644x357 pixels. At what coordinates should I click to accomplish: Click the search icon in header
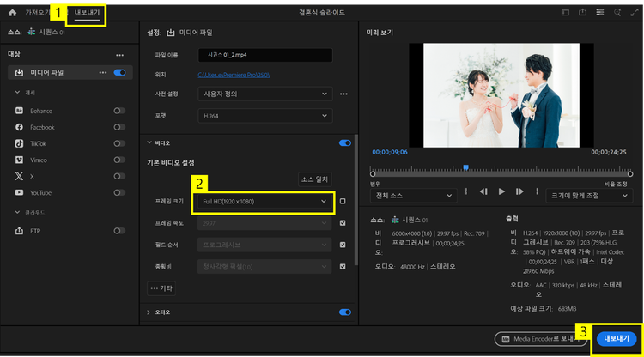(617, 12)
